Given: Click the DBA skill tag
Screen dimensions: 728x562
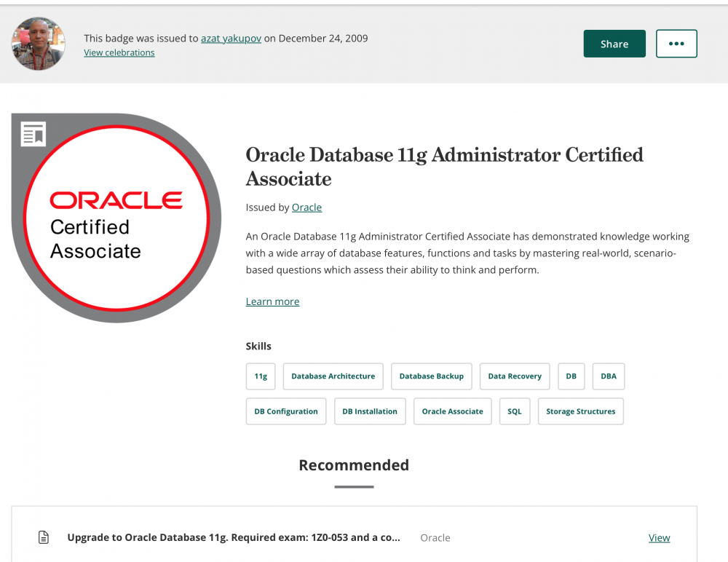Looking at the screenshot, I should click(x=609, y=376).
